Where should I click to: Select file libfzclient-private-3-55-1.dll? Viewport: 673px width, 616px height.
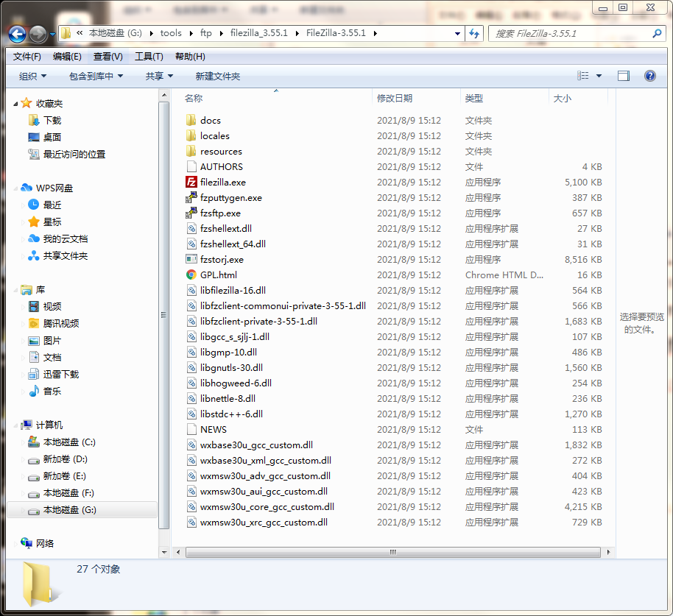[x=258, y=322]
